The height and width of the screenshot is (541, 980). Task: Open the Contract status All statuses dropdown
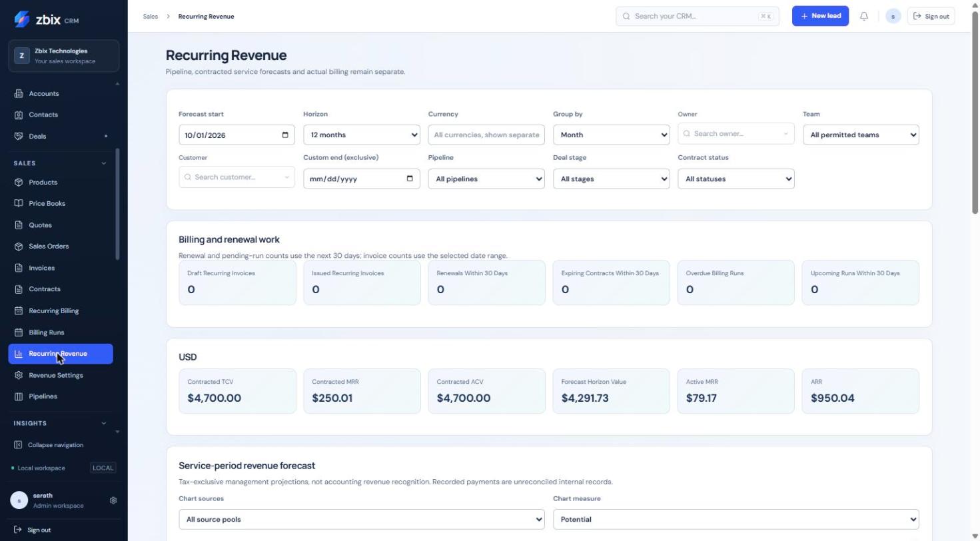[x=736, y=179]
